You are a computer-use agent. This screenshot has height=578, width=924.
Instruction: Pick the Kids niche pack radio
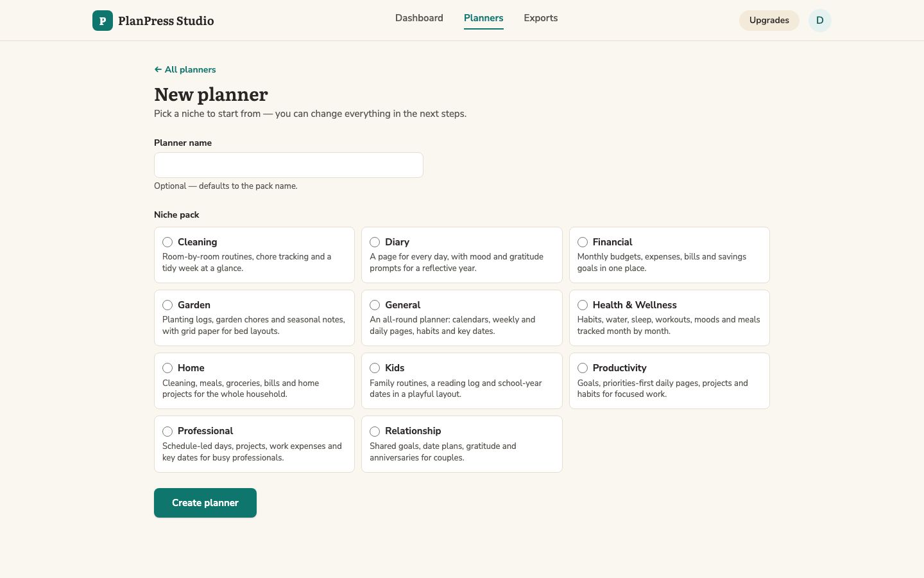(375, 368)
